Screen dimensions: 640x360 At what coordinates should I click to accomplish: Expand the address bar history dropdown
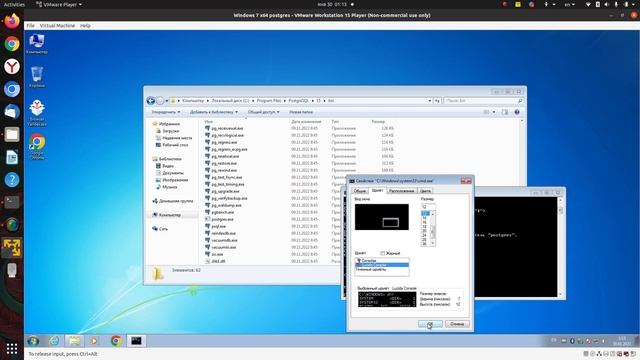tap(429, 100)
